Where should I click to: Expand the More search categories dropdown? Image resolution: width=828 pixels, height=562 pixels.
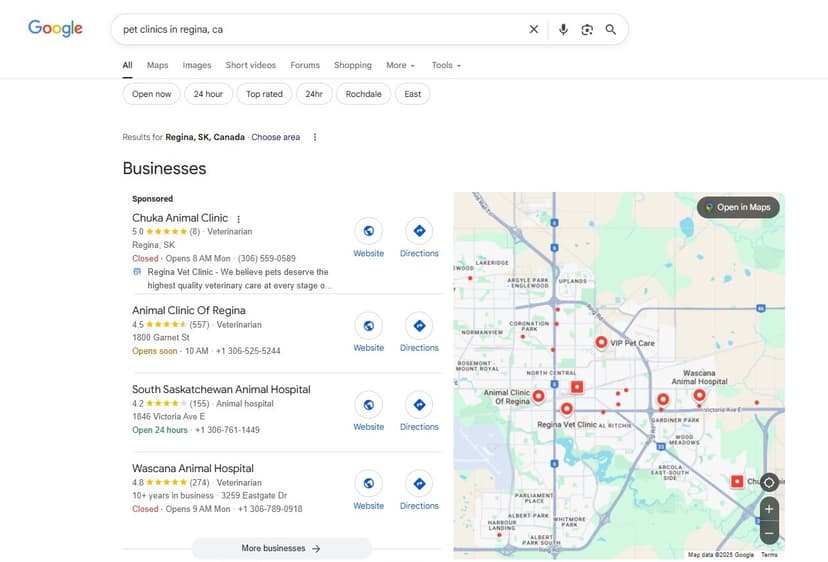400,65
